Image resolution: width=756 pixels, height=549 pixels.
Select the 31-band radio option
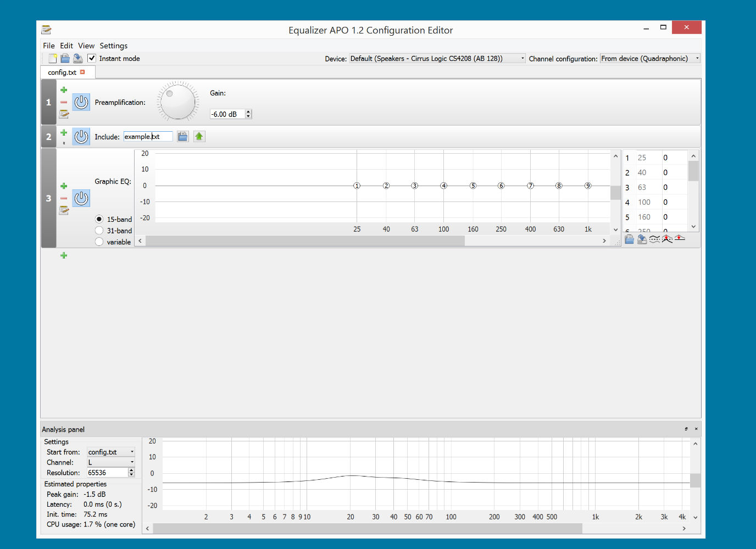pyautogui.click(x=99, y=231)
